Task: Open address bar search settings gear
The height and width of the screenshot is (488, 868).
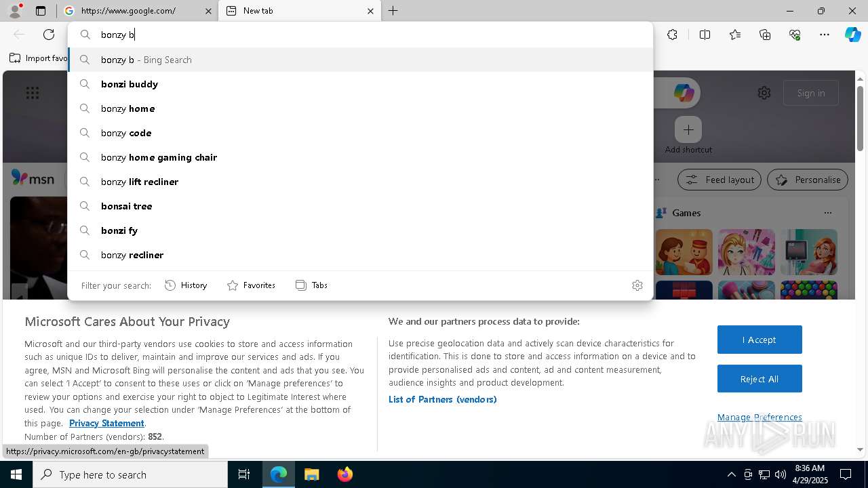Action: click(x=637, y=285)
